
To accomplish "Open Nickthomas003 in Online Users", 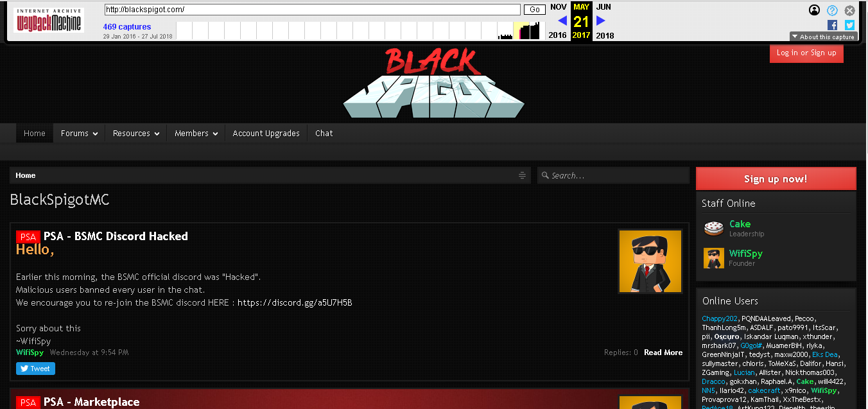I will pyautogui.click(x=808, y=372).
